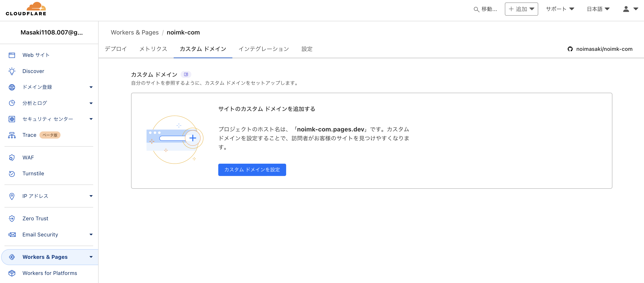Click the Cloudflare logo
Image resolution: width=644 pixels, height=283 pixels.
(x=26, y=9)
